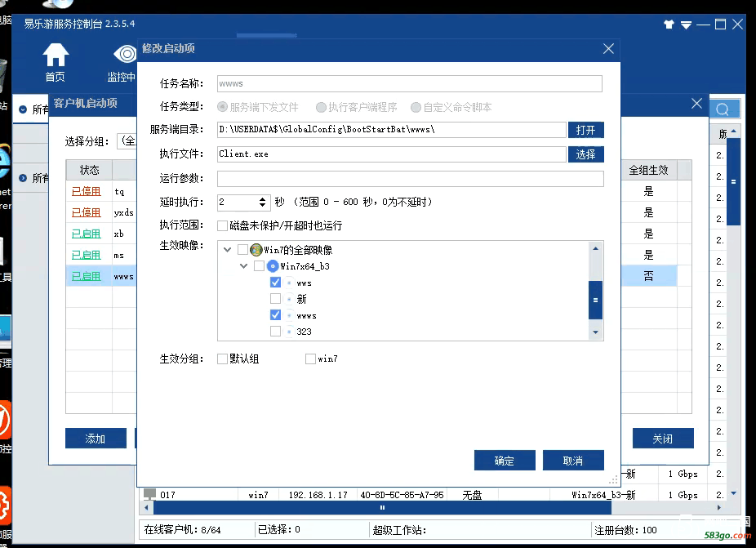Click the 确定 confirm button
This screenshot has width=756, height=548.
click(x=505, y=461)
